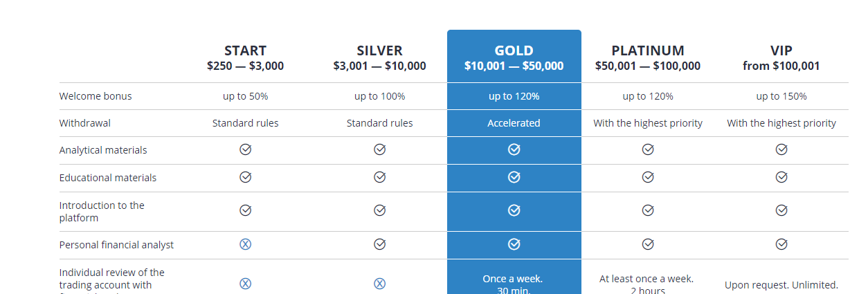Click START's X icon for Individual review
This screenshot has width=868, height=294.
coord(245,284)
